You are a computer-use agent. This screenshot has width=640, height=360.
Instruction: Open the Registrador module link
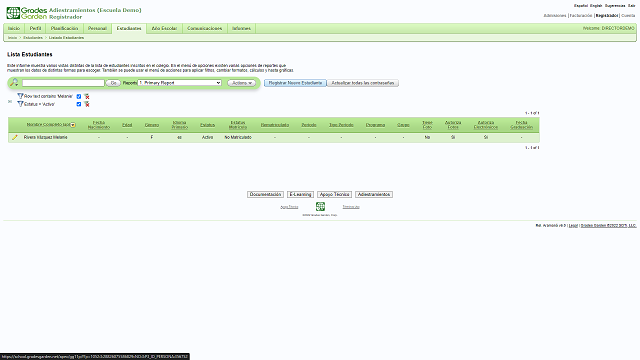pos(607,16)
